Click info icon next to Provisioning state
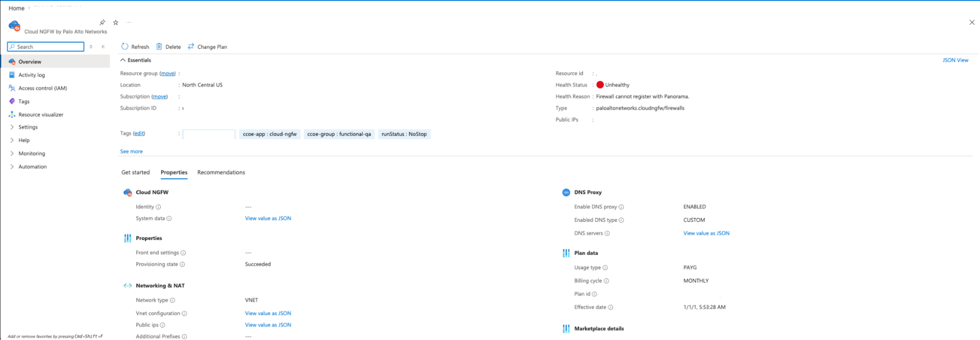Image resolution: width=980 pixels, height=340 pixels. pos(182,265)
